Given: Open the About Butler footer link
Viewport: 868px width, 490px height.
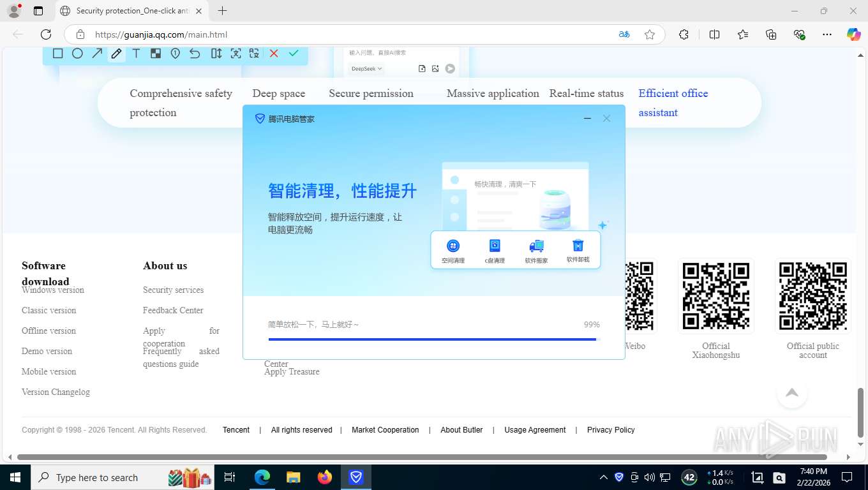Looking at the screenshot, I should 461,430.
